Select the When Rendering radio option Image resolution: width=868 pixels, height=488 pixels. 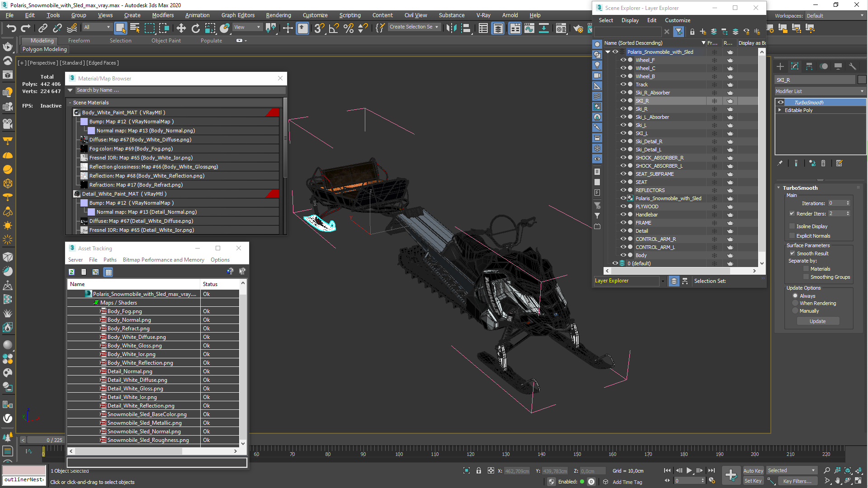(x=795, y=303)
